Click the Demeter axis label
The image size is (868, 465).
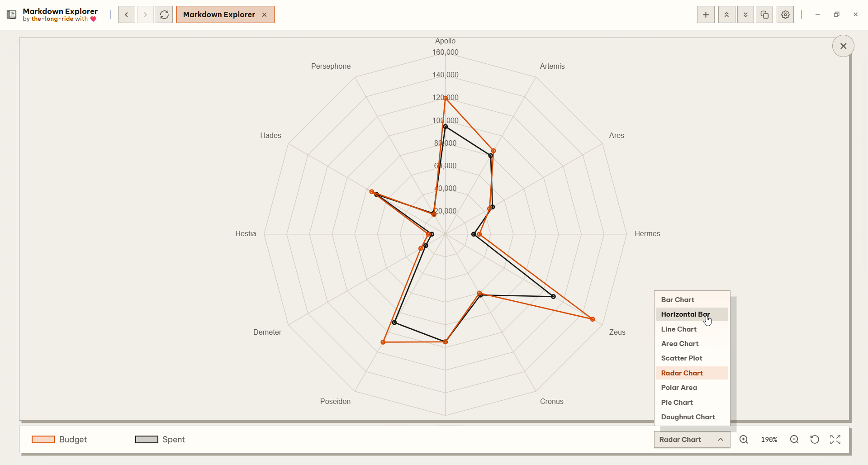(x=267, y=332)
